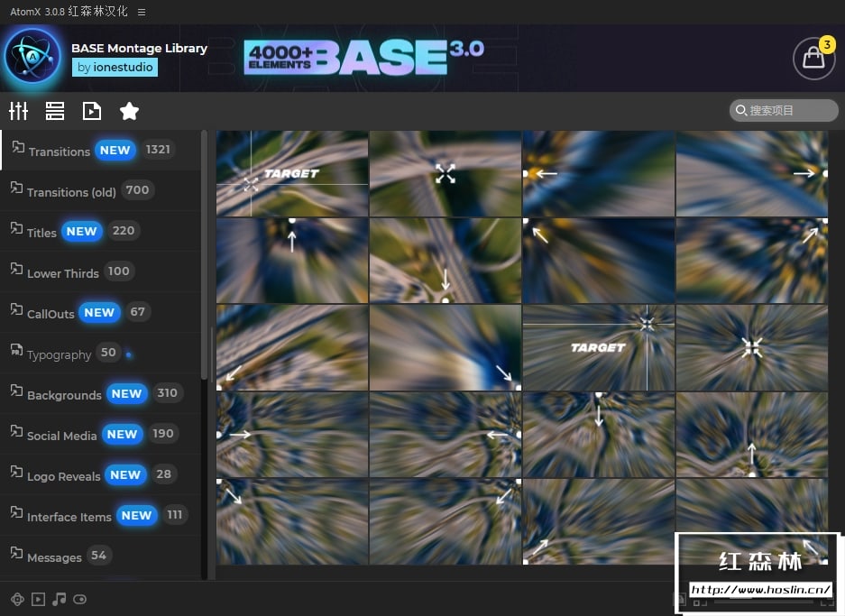Open third row inward-arrows radial thumbnail
The height and width of the screenshot is (616, 845).
click(752, 347)
